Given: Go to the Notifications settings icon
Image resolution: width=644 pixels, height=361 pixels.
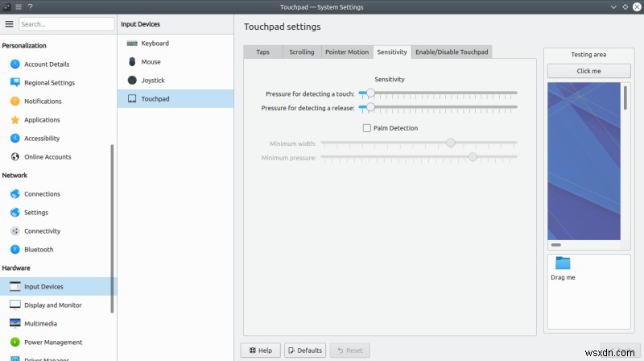Looking at the screenshot, I should [15, 102].
